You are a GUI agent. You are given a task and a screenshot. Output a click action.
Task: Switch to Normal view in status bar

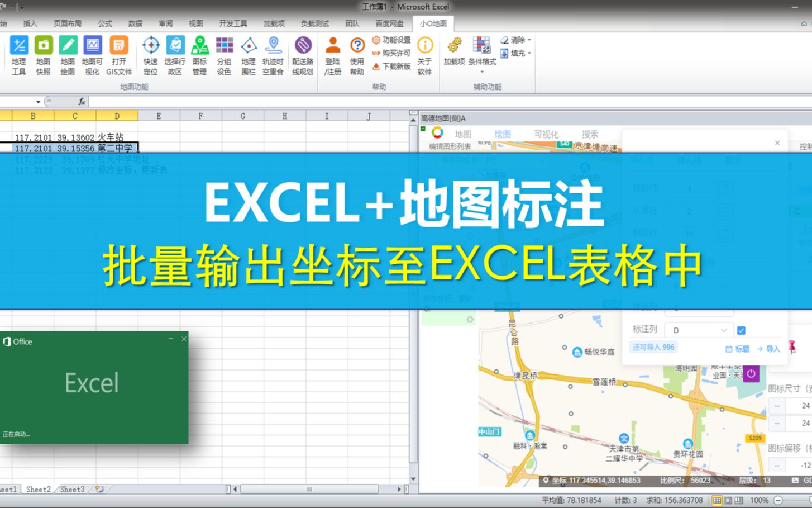[717, 500]
